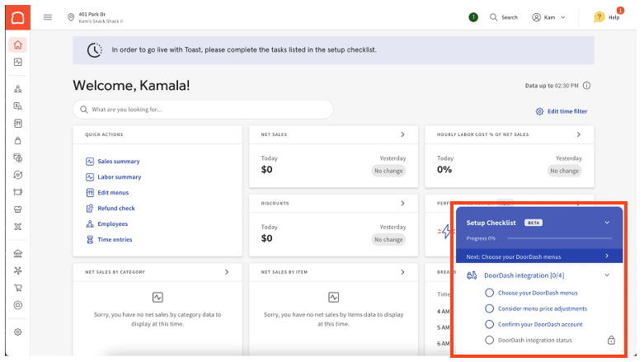This screenshot has height=362, width=644.
Task: Mark Consider menu price adjustments circle
Action: coord(490,308)
